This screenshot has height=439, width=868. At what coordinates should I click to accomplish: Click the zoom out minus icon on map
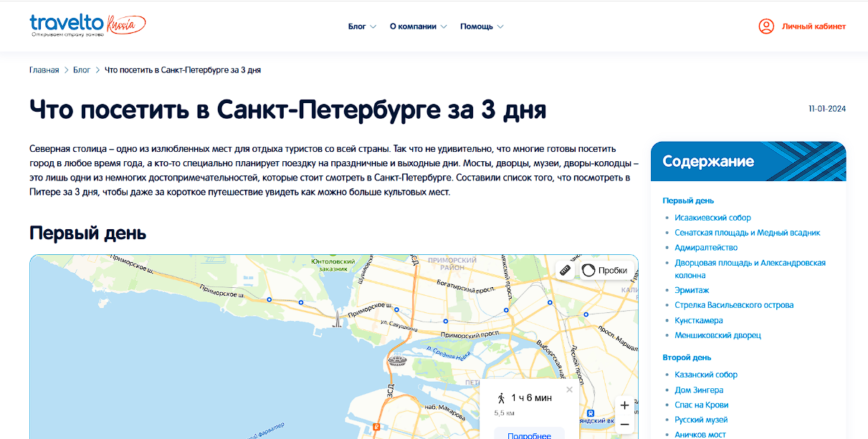[x=625, y=424]
